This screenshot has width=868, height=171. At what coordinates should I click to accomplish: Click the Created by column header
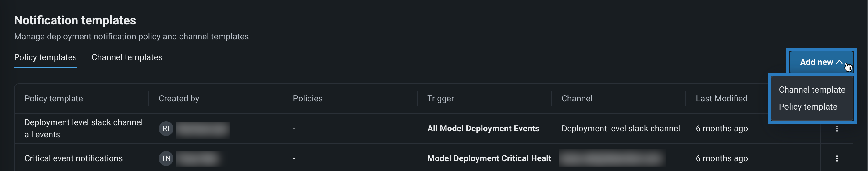pyautogui.click(x=179, y=99)
